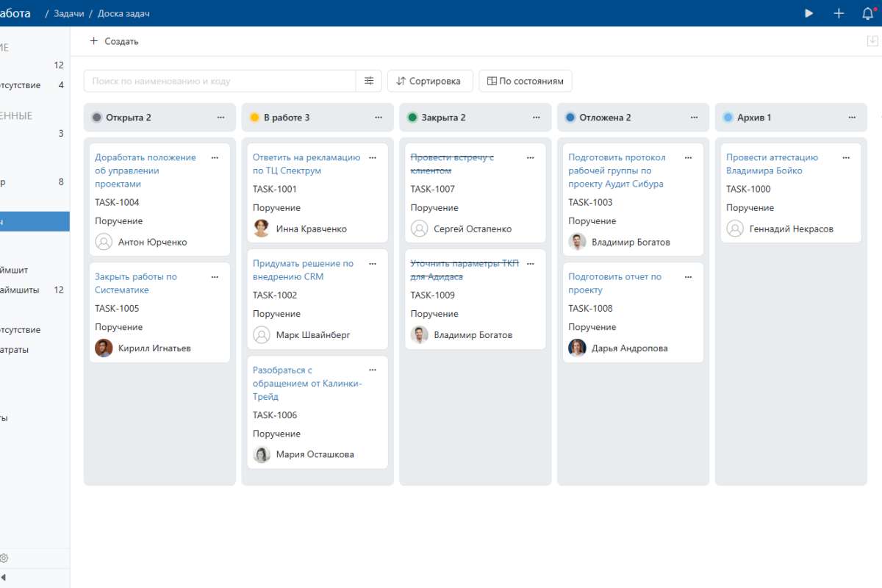
Task: Click the download icon at top right
Action: pyautogui.click(x=873, y=41)
